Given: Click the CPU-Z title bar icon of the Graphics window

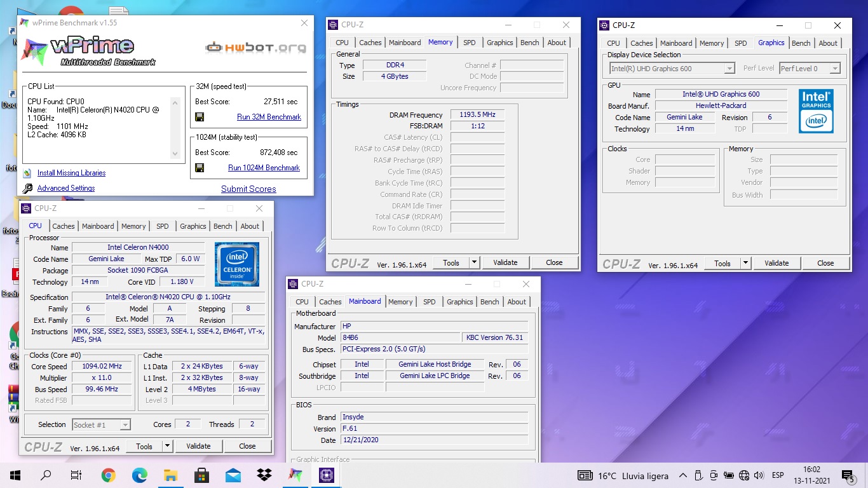Looking at the screenshot, I should pyautogui.click(x=604, y=25).
